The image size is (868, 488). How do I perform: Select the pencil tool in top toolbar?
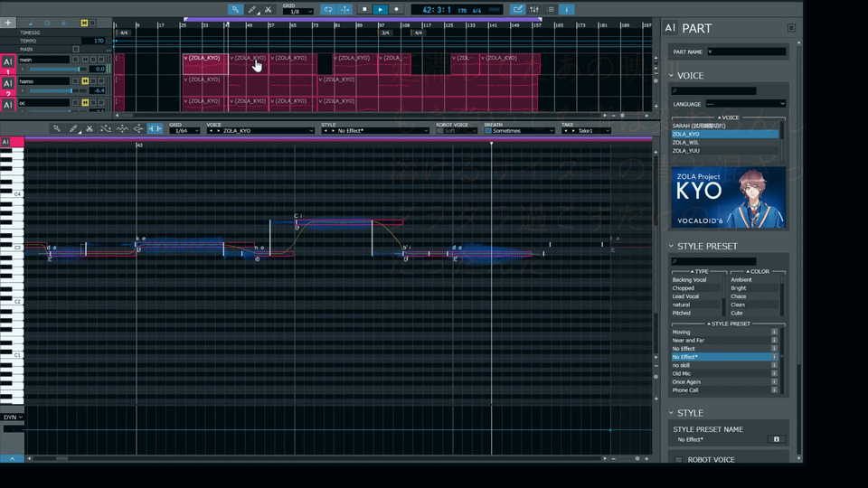click(x=251, y=9)
